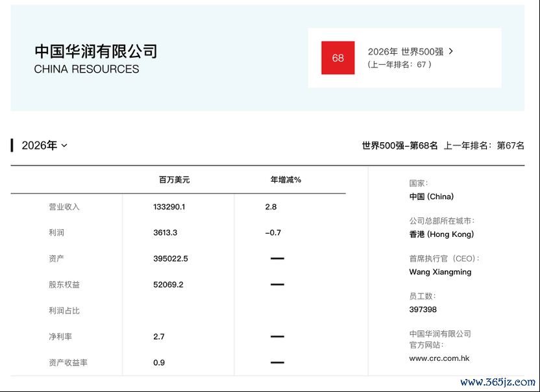Select assets value 395022.5
The image size is (540, 392).
[171, 259]
